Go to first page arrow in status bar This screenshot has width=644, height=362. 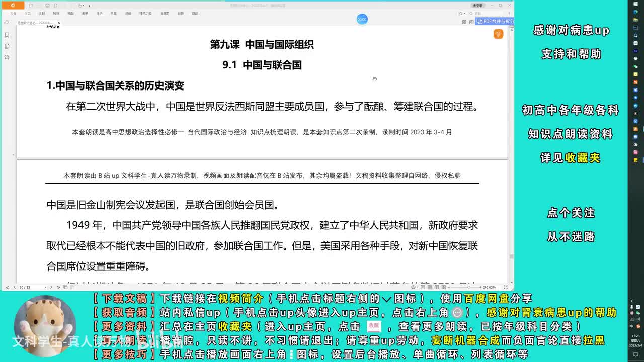[8, 287]
